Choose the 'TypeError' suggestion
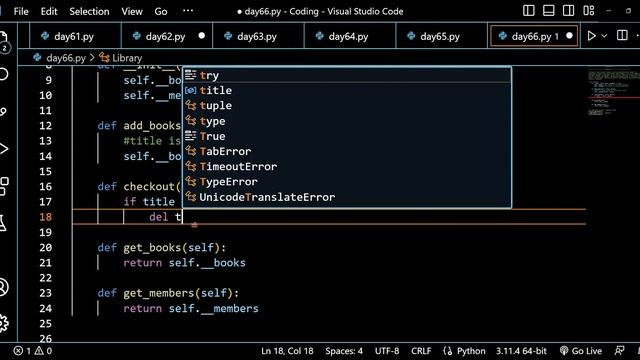The image size is (640, 360). [347, 182]
